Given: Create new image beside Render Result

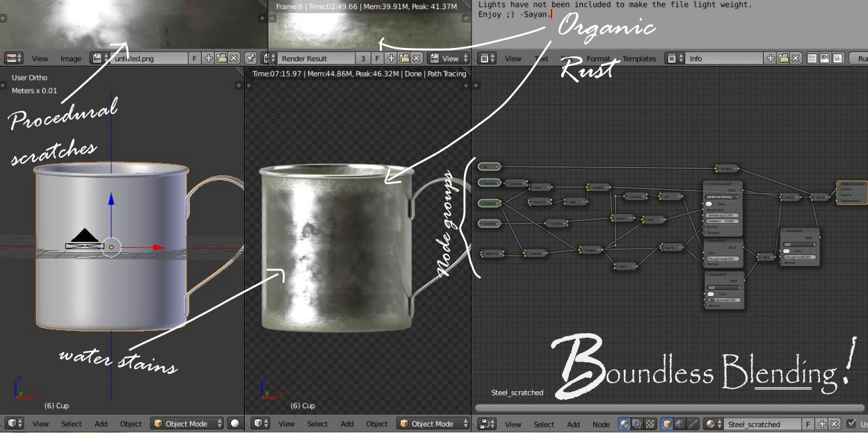Looking at the screenshot, I should coord(392,58).
